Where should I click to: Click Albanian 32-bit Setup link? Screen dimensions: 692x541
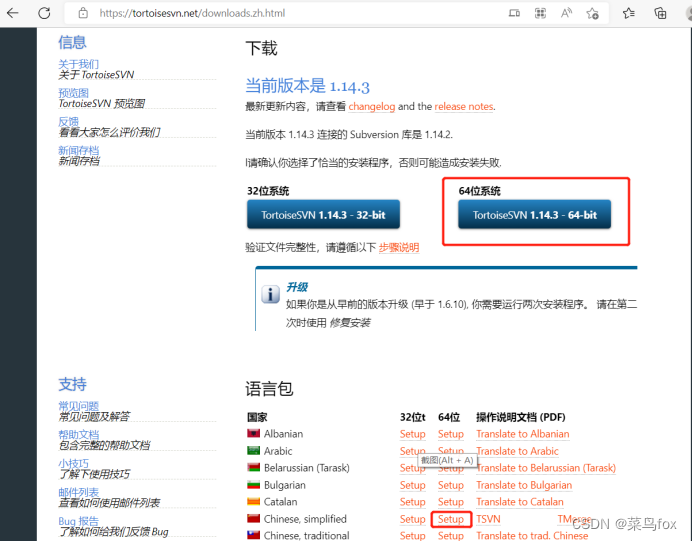coord(413,434)
